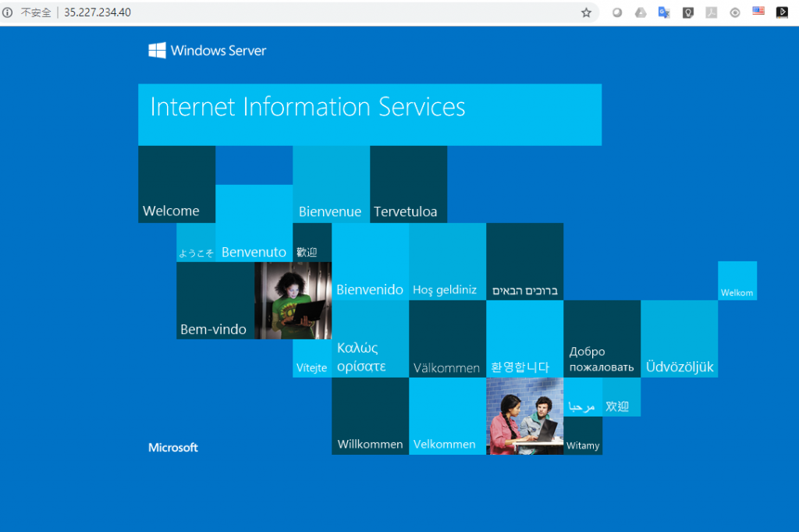
Task: Click the Windows Server logo
Action: coord(208,51)
